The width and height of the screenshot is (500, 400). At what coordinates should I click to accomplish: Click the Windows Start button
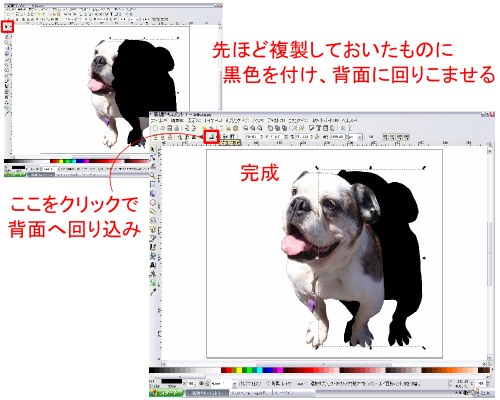[x=166, y=393]
